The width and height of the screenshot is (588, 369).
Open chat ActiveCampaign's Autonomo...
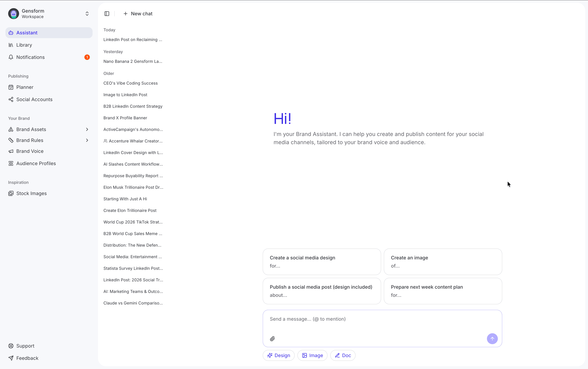tap(133, 130)
